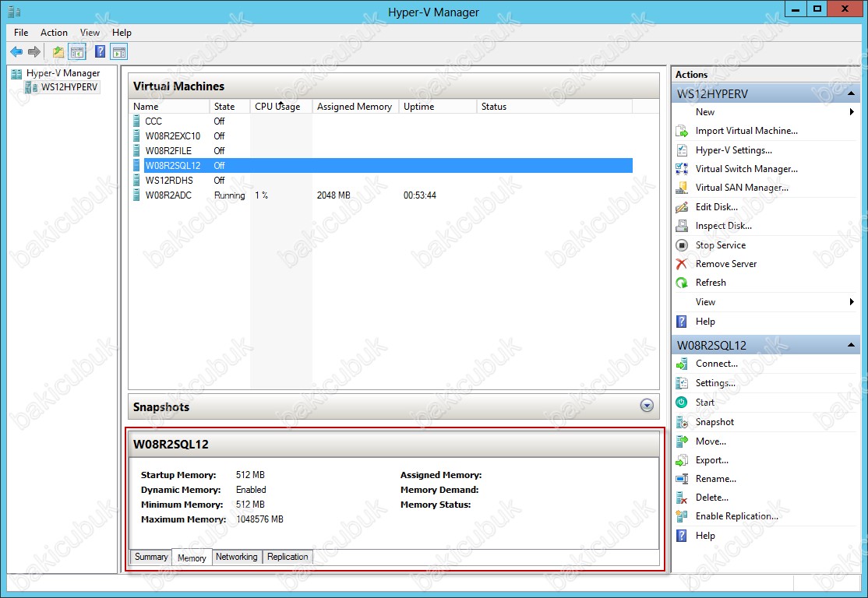Open the File menu
This screenshot has height=598, width=868.
[x=21, y=33]
